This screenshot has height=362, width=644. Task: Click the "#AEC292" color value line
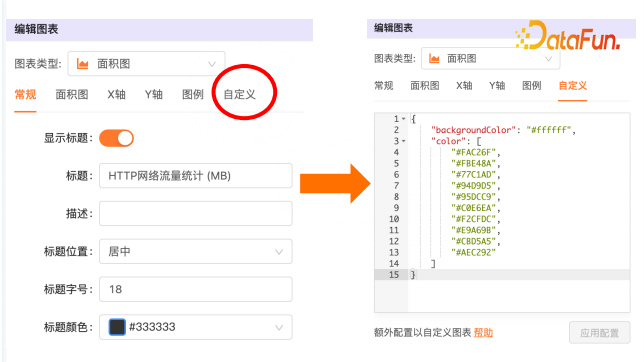[473, 252]
